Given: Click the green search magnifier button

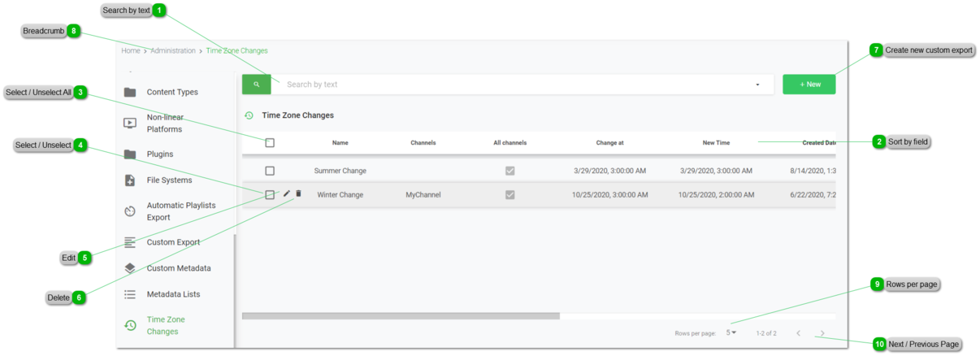Looking at the screenshot, I should (x=256, y=85).
